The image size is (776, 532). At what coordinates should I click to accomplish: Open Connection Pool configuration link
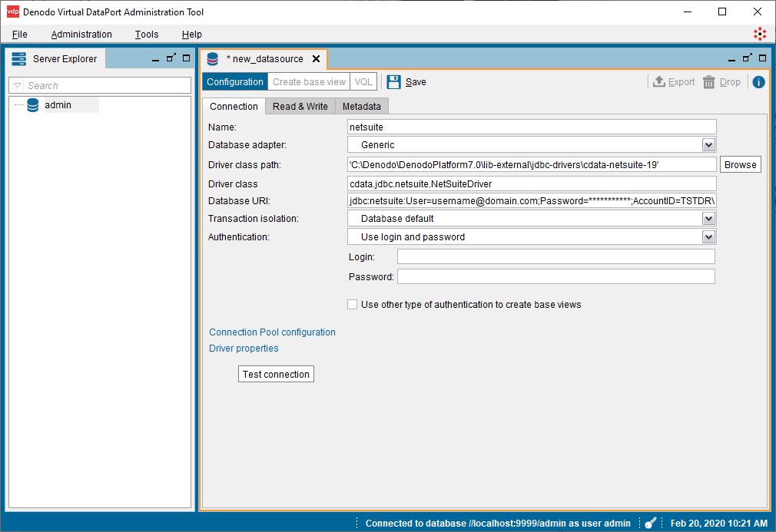pyautogui.click(x=272, y=332)
